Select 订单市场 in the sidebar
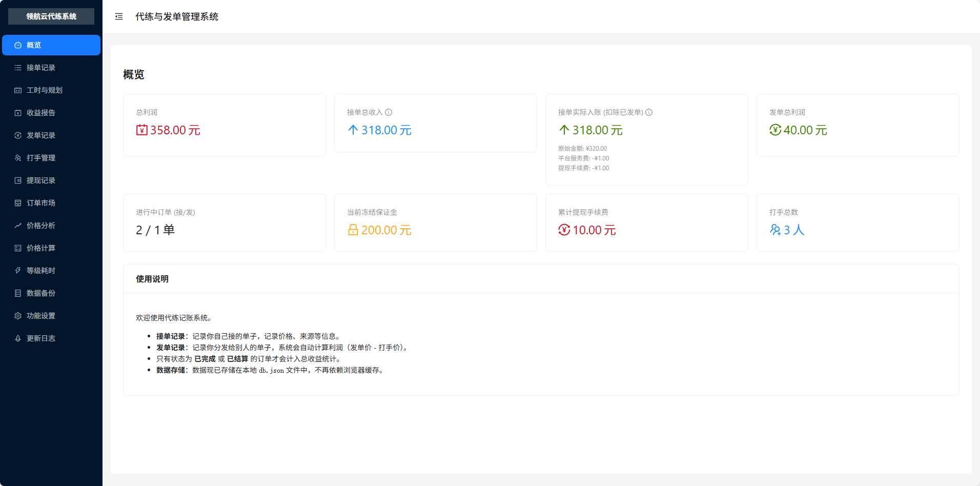Screen dimensions: 980x486 [41, 203]
